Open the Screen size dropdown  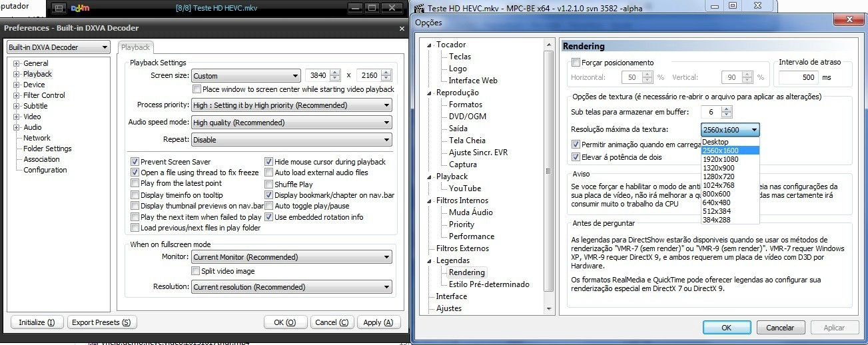pyautogui.click(x=246, y=76)
